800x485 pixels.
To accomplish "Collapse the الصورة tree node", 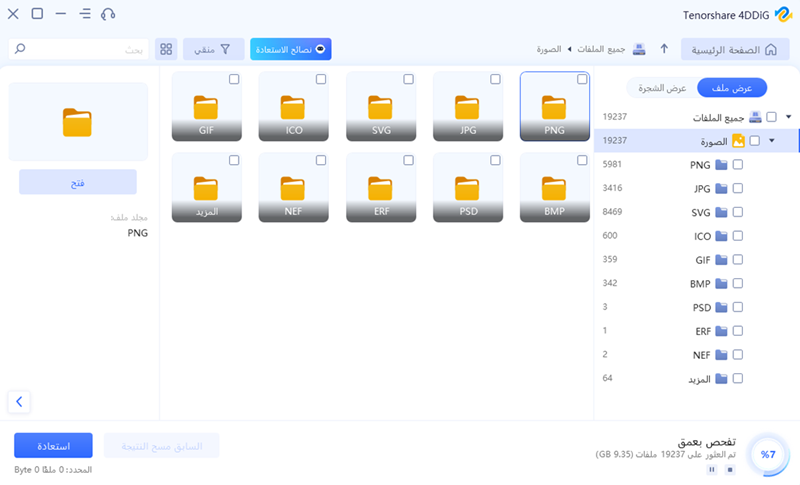I will coord(772,141).
